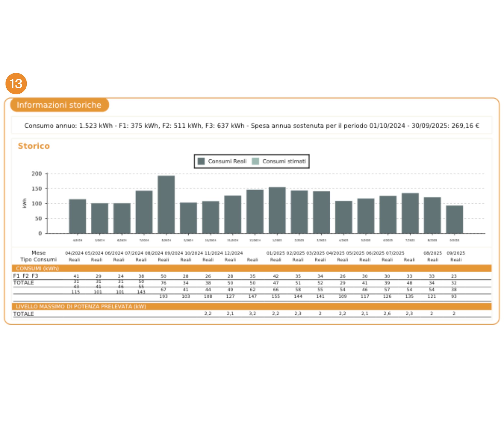The width and height of the screenshot is (504, 422).
Task: Click the Mese row header
Action: click(x=39, y=253)
